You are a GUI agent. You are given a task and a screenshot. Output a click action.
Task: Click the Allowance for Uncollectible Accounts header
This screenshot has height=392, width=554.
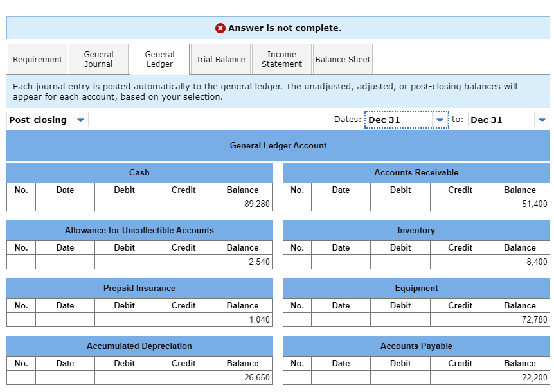click(139, 230)
